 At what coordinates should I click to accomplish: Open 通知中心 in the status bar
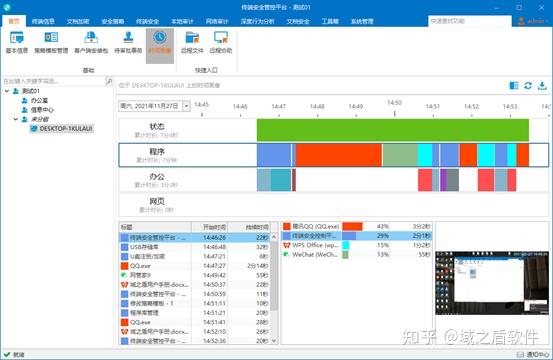click(x=533, y=355)
